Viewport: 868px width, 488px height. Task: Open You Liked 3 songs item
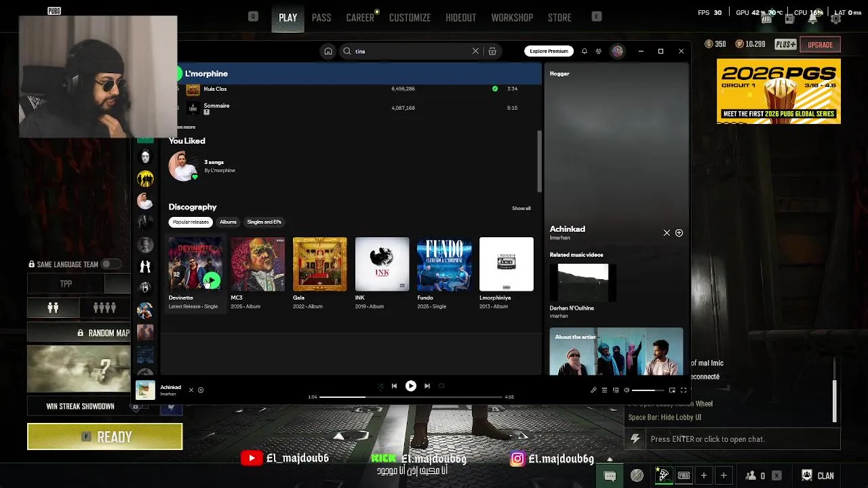point(203,166)
